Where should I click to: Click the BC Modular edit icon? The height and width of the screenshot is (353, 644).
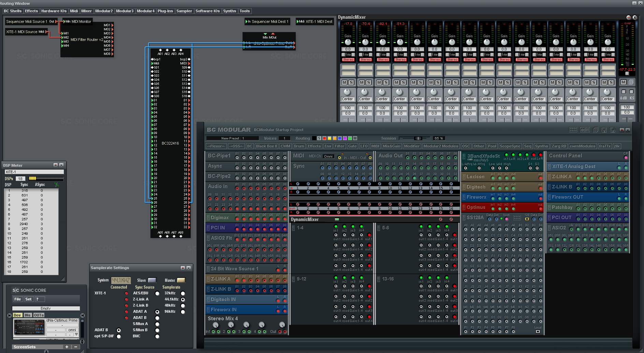(585, 130)
